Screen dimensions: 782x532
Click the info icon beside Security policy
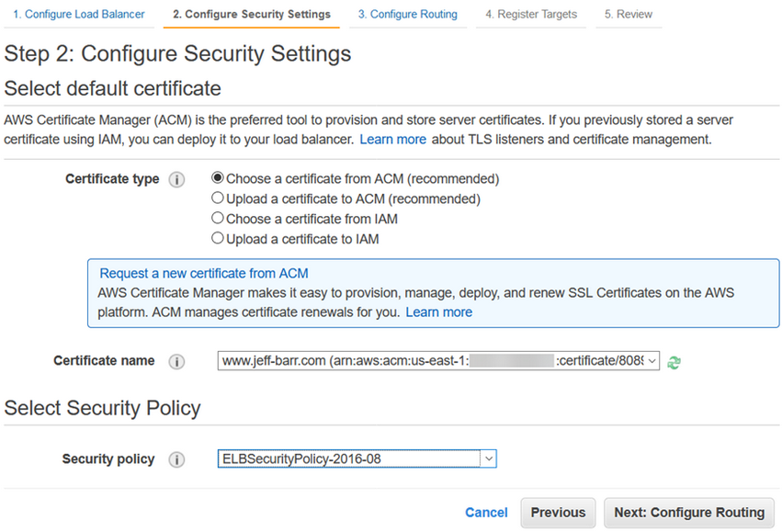pos(177,459)
